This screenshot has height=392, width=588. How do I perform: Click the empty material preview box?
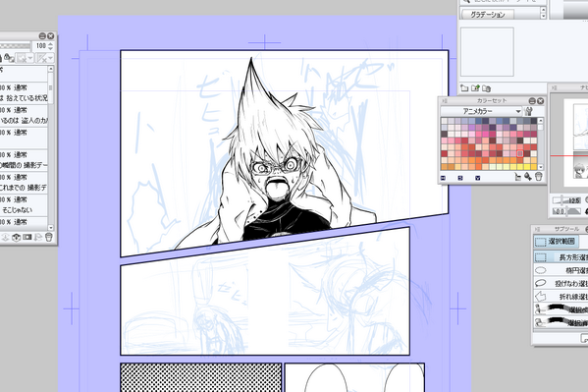(487, 52)
